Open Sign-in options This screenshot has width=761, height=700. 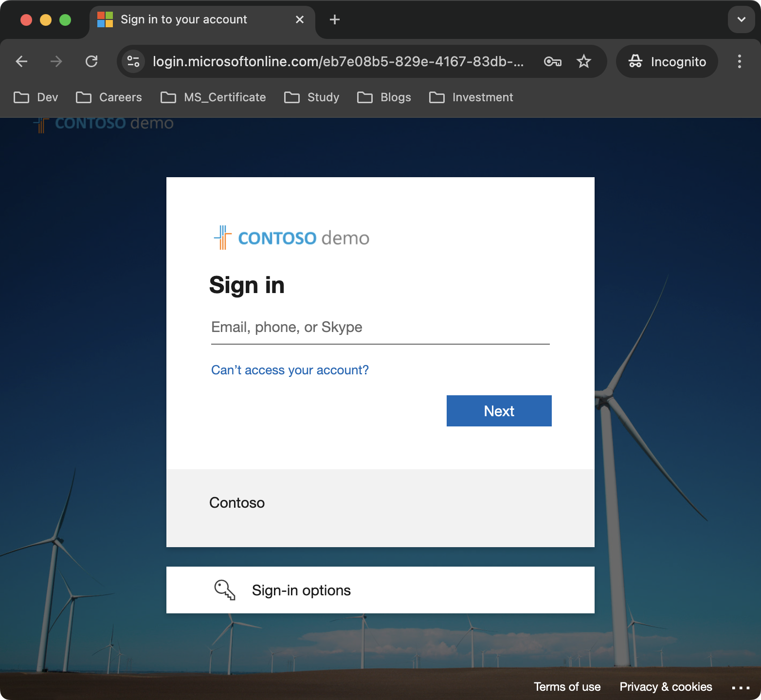(x=380, y=590)
